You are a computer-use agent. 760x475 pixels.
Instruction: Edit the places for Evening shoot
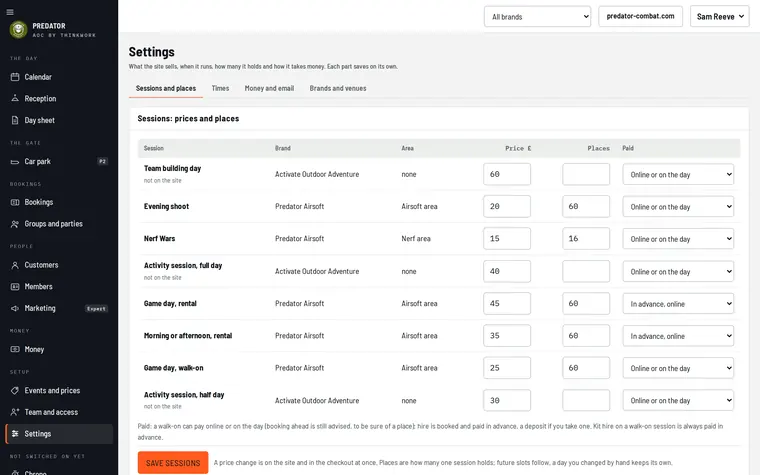[x=586, y=206]
